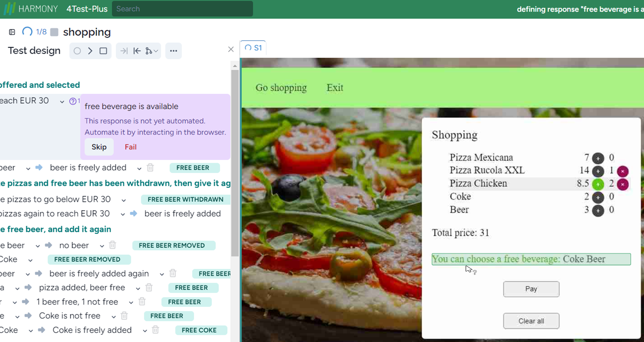Click the jump-to-start arrow icon

tap(137, 51)
